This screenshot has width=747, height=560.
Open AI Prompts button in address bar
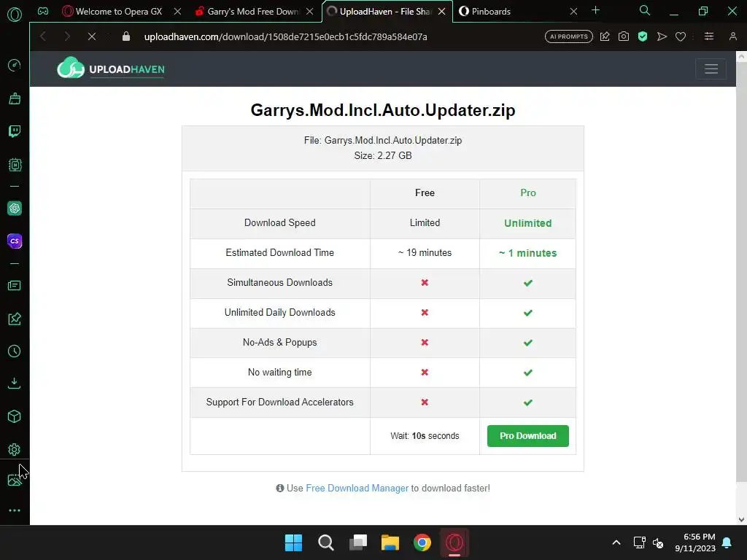pos(569,36)
